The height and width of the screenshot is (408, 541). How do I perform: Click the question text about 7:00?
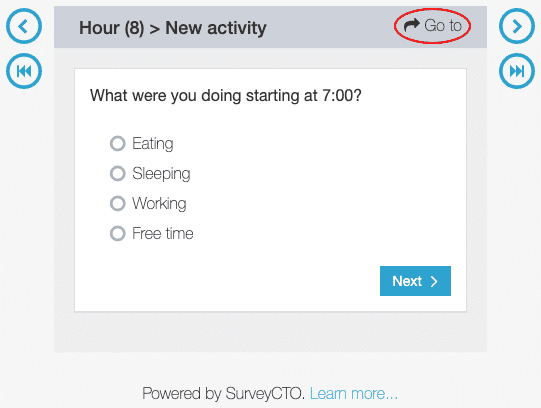click(226, 96)
